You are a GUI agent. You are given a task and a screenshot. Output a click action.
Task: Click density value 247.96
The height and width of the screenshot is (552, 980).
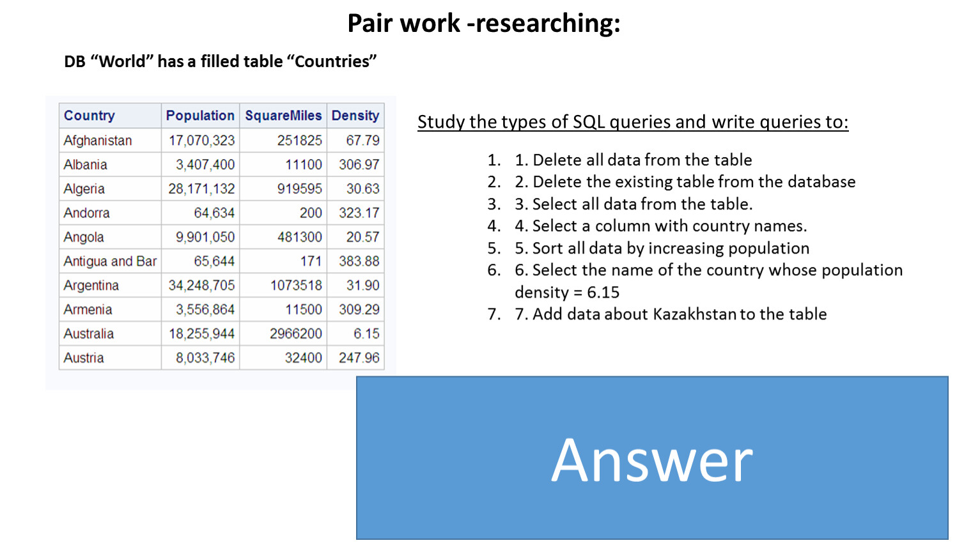(359, 358)
